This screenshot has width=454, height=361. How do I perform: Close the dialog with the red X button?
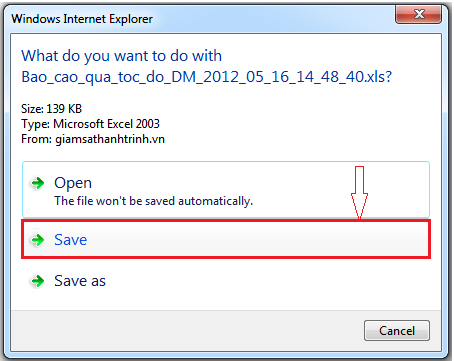(418, 14)
